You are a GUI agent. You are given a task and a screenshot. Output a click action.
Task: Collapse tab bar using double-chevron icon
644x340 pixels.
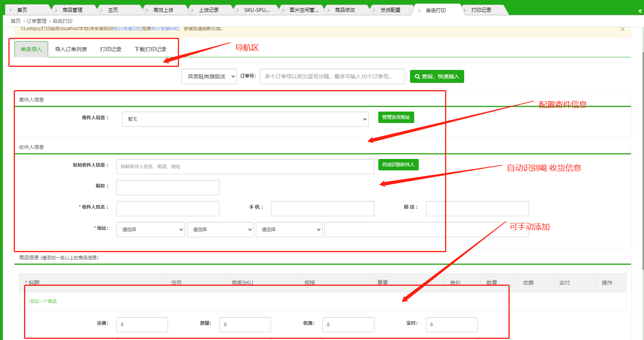(640, 11)
